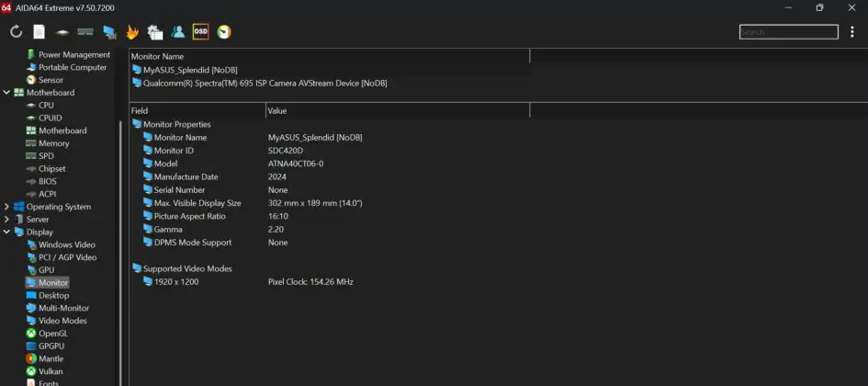Collapse the Display tree node

[x=6, y=232]
